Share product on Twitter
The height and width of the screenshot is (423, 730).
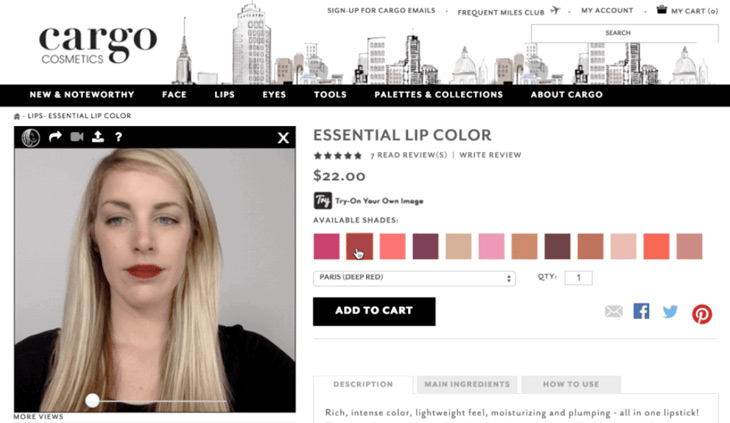670,311
